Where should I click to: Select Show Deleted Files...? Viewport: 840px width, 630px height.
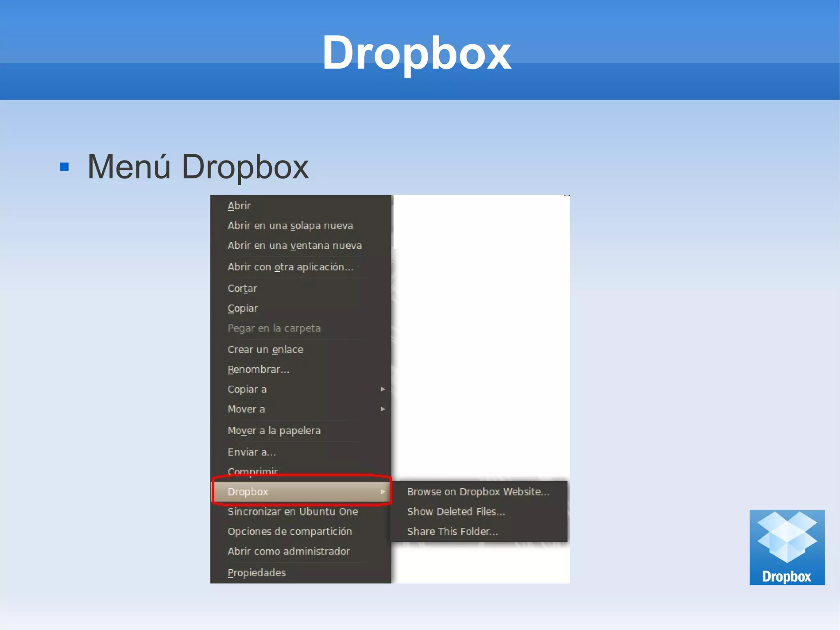coord(479,512)
